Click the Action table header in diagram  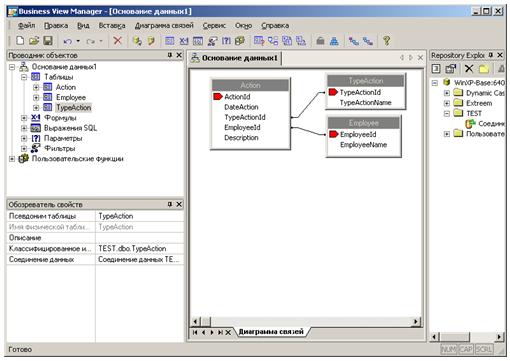click(x=250, y=85)
